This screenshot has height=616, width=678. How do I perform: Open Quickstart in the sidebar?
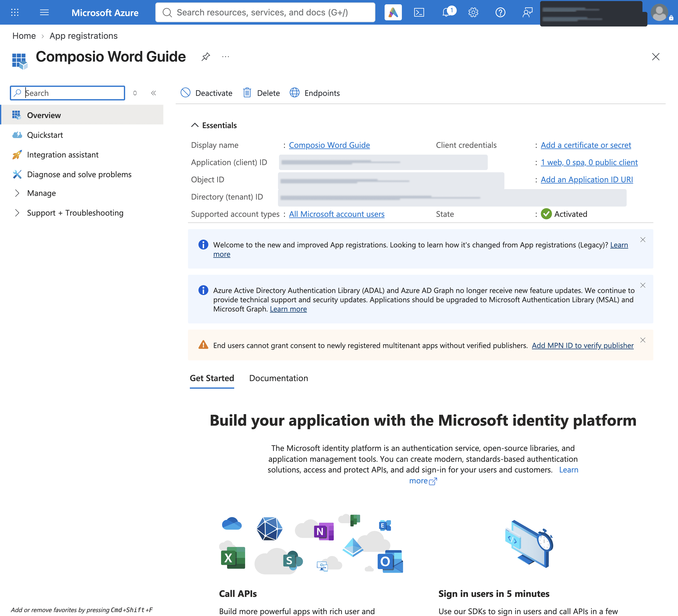tap(45, 135)
